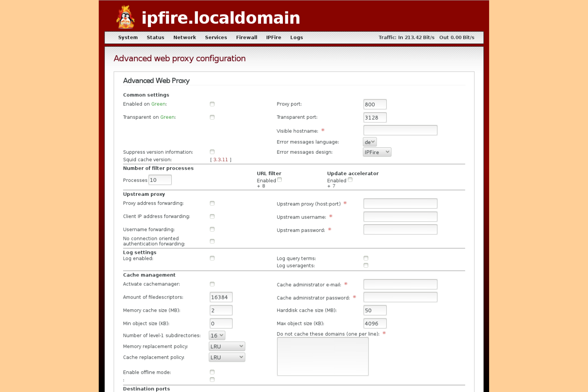Enable the URL filter
Image resolution: width=588 pixels, height=392 pixels.
(x=279, y=180)
